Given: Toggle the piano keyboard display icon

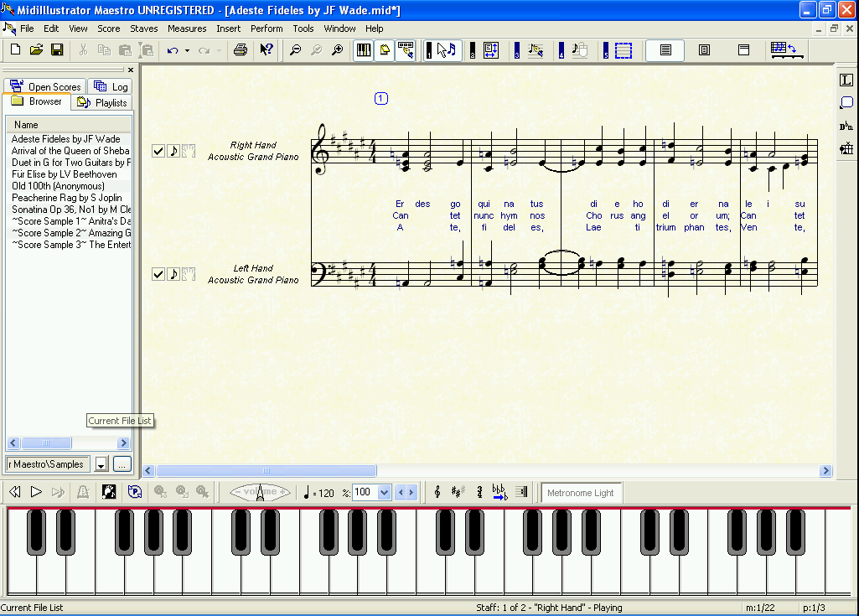Looking at the screenshot, I should 363,50.
